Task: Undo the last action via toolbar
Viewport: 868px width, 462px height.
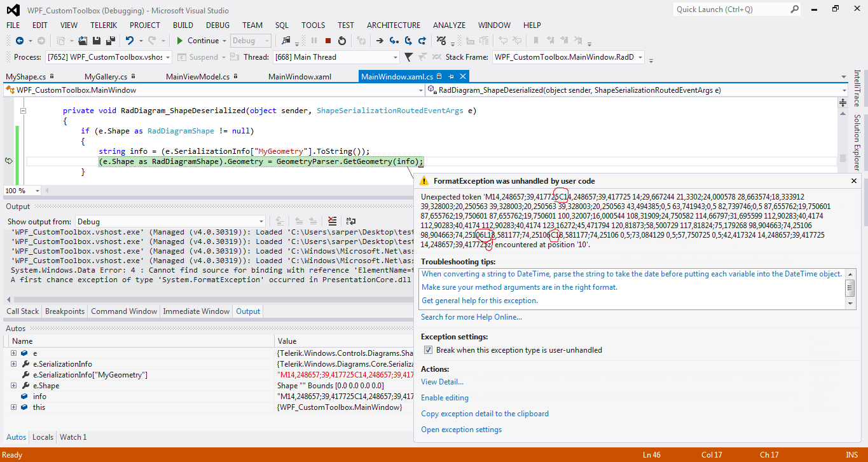Action: click(130, 41)
